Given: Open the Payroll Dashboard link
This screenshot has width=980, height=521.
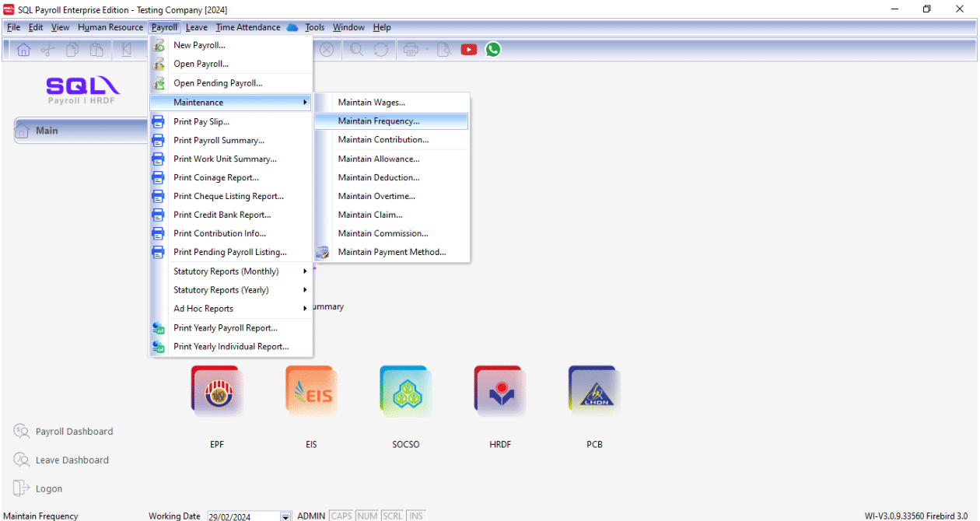Looking at the screenshot, I should coord(74,432).
